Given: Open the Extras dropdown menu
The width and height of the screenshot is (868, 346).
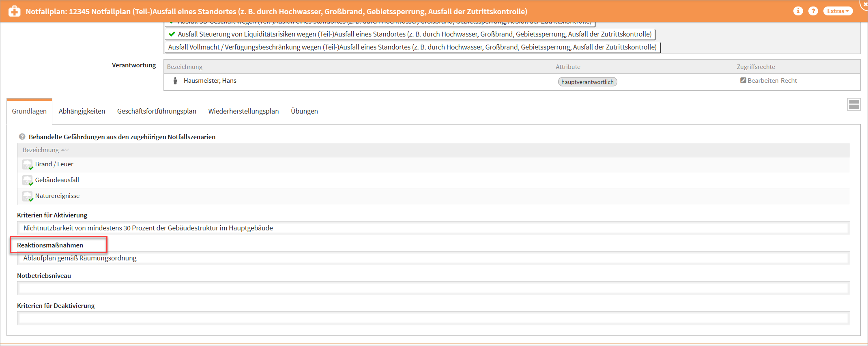Looking at the screenshot, I should pos(838,11).
